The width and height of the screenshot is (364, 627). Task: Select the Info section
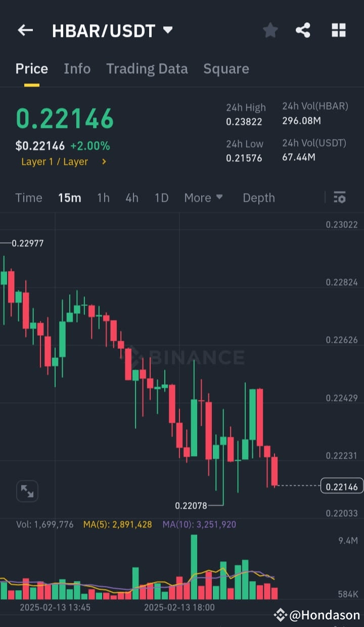coord(77,68)
